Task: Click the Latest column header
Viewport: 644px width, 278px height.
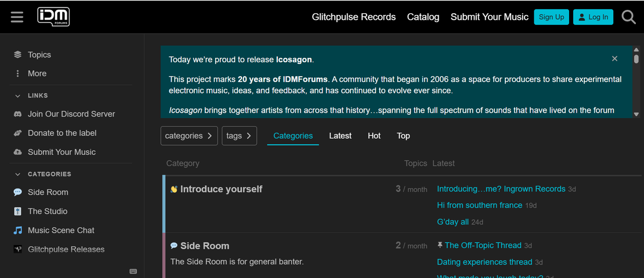Action: [444, 163]
